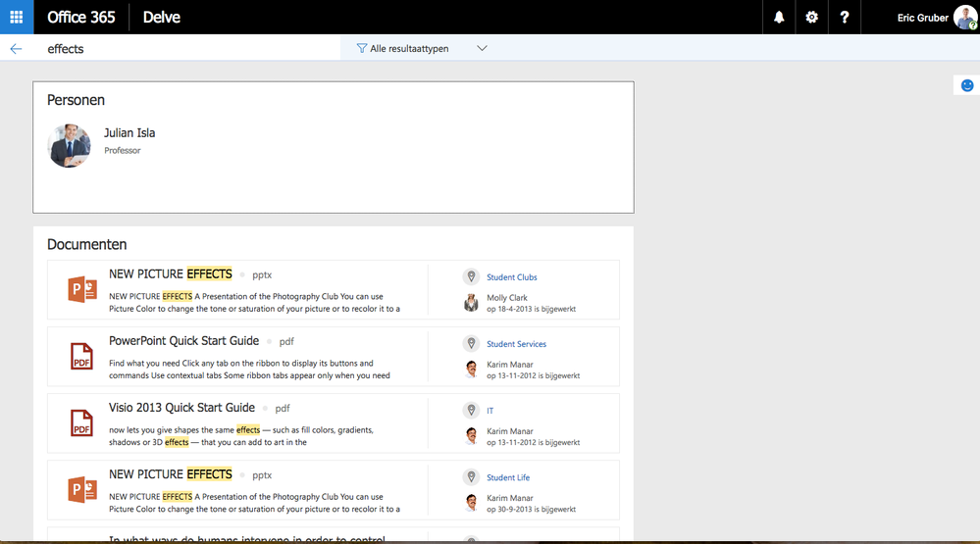Screen dimensions: 980x544
Task: Open NEW PICTURE EFFECTS from Student Life
Action: point(171,474)
